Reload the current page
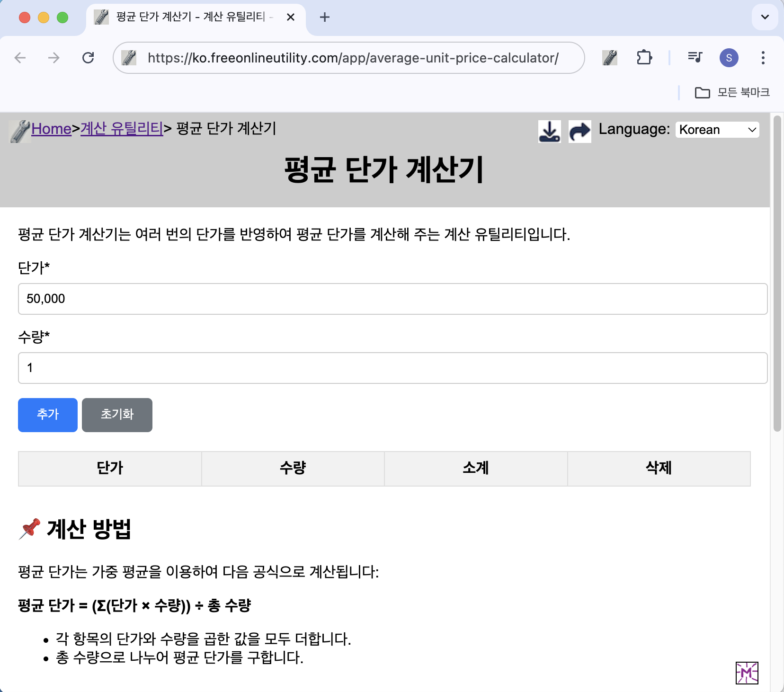784x692 pixels. pos(88,58)
